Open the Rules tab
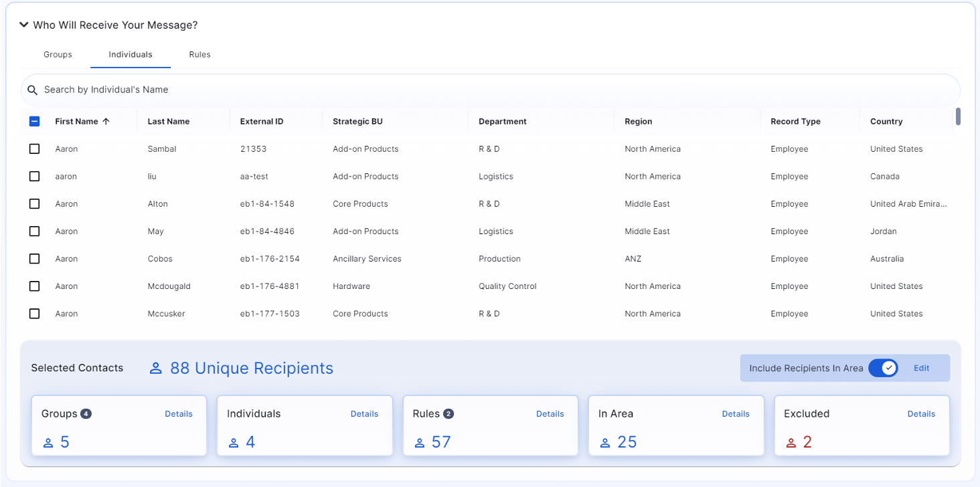Image resolution: width=980 pixels, height=487 pixels. (x=199, y=55)
